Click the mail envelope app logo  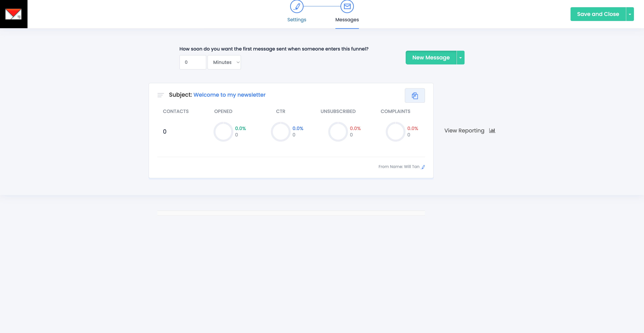(x=13, y=14)
